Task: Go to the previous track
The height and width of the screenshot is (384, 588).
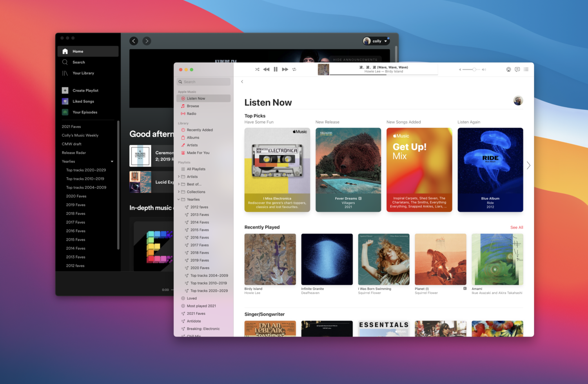Action: point(266,69)
